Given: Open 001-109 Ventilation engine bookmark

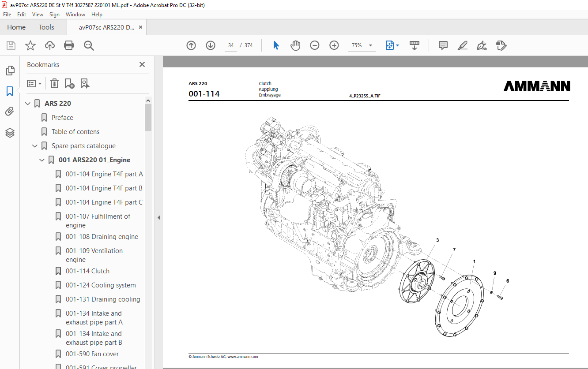Looking at the screenshot, I should 94,255.
